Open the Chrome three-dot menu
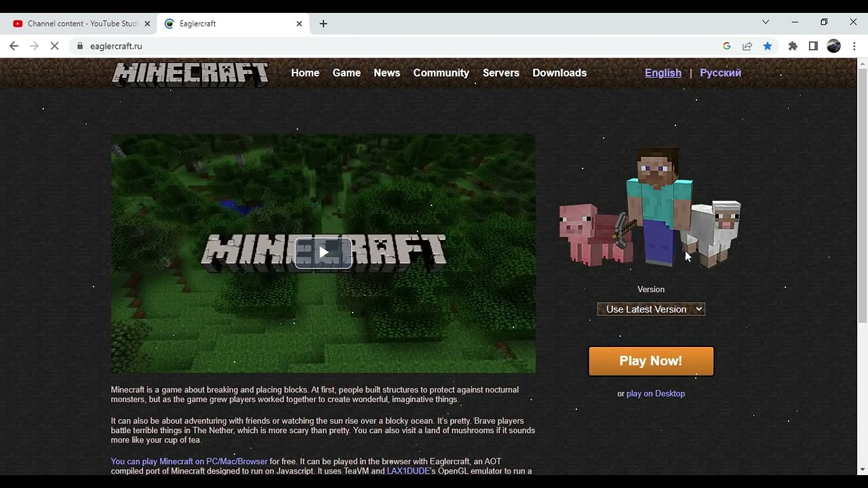The width and height of the screenshot is (868, 488). pos(854,46)
